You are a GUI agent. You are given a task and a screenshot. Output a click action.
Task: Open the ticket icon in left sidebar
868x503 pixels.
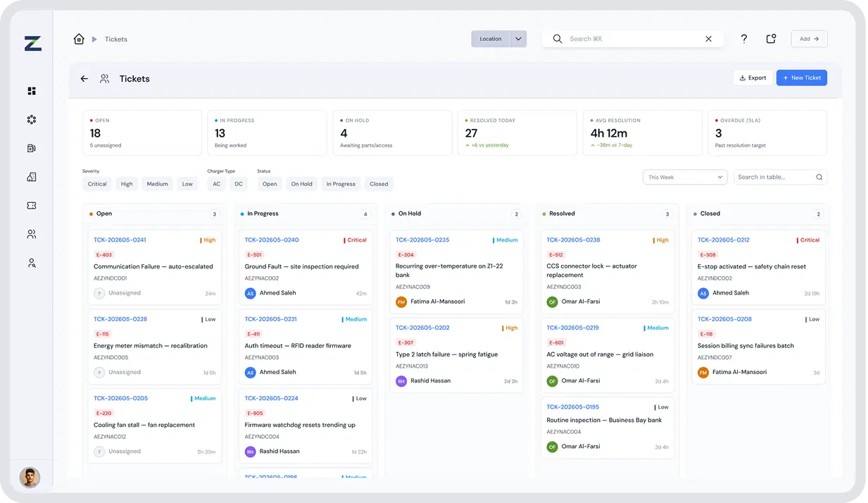tap(32, 205)
